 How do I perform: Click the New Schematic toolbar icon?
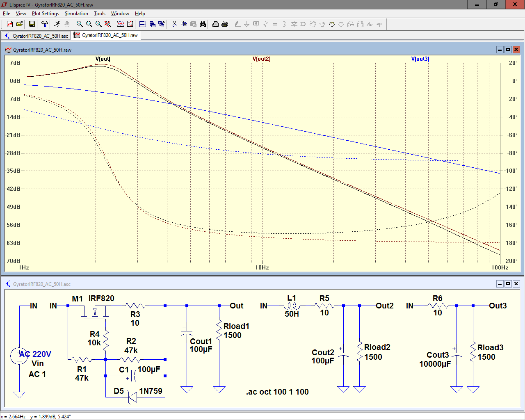pos(10,24)
